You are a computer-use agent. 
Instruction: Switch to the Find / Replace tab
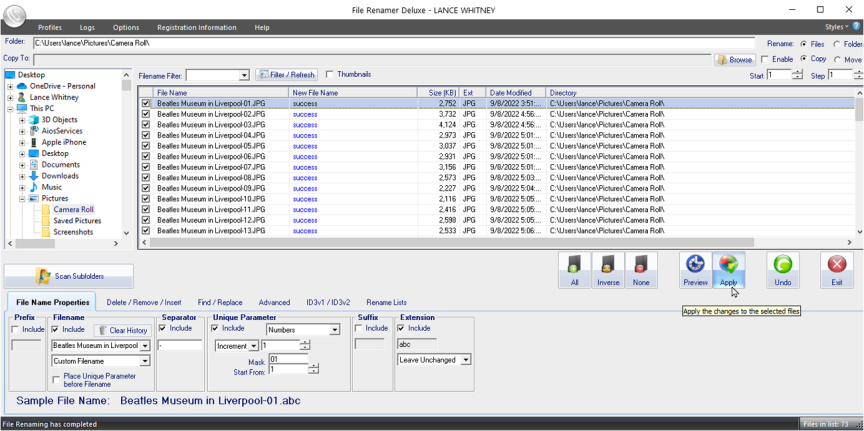pyautogui.click(x=220, y=302)
